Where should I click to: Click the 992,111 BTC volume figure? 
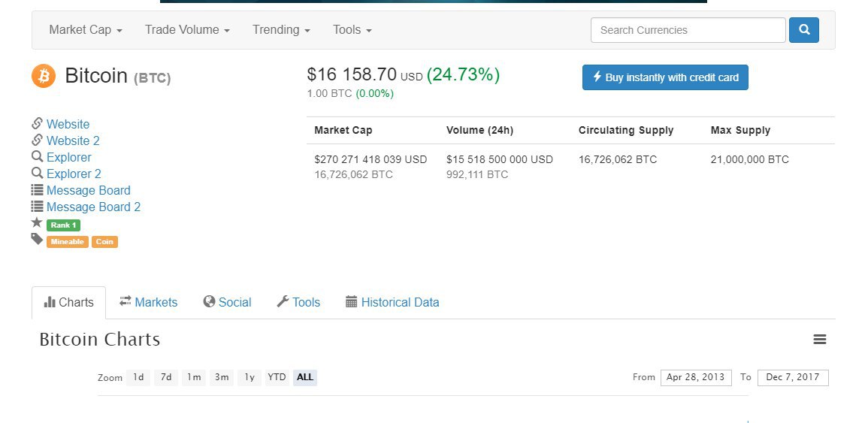tap(477, 175)
